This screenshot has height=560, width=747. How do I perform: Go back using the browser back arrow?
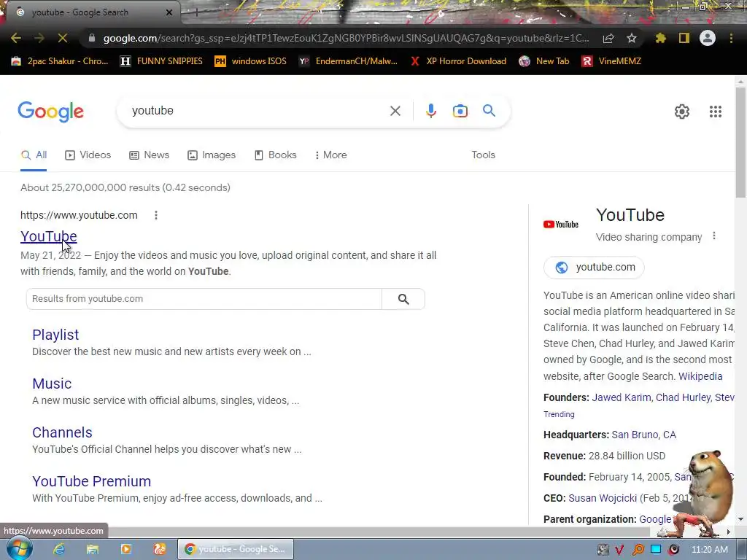(16, 38)
